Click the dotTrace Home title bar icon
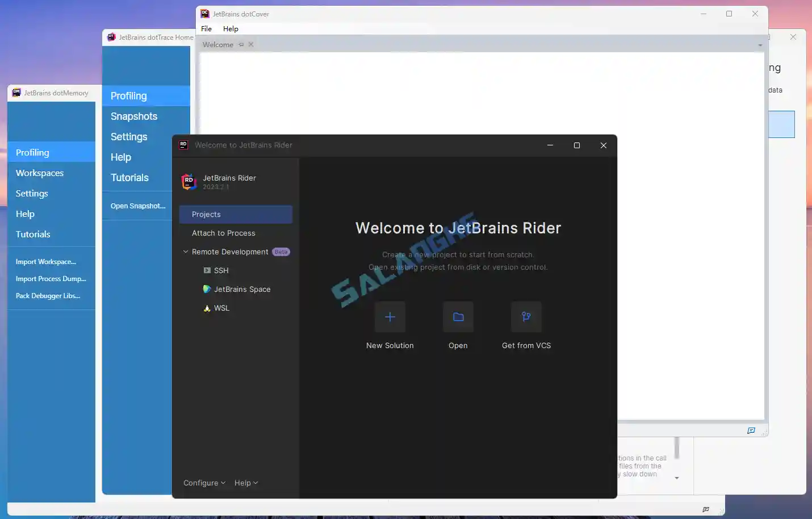812x519 pixels. coord(111,37)
